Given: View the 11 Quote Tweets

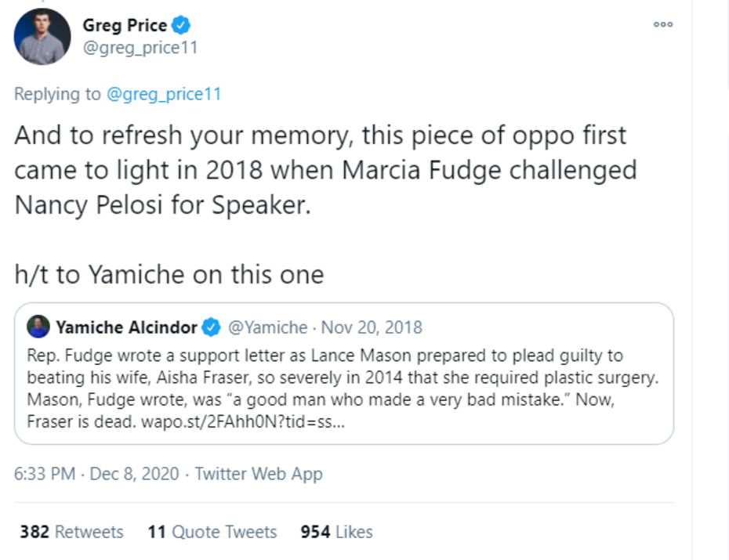Looking at the screenshot, I should (212, 532).
